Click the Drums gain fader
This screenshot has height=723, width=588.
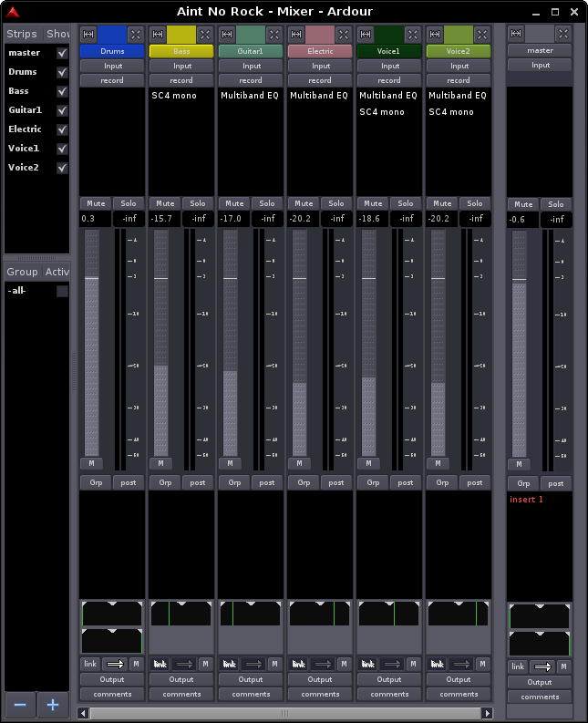92,343
